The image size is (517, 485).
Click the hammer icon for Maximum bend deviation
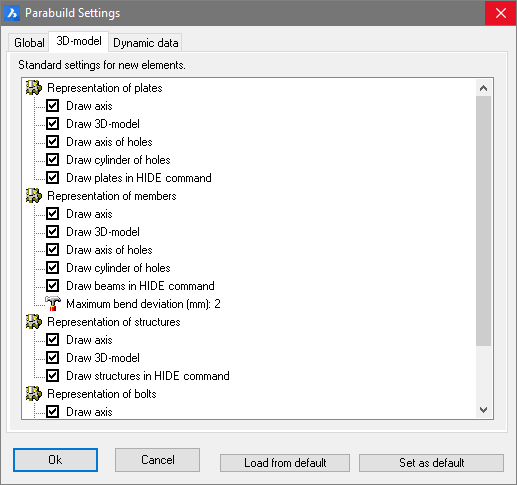[x=53, y=304]
